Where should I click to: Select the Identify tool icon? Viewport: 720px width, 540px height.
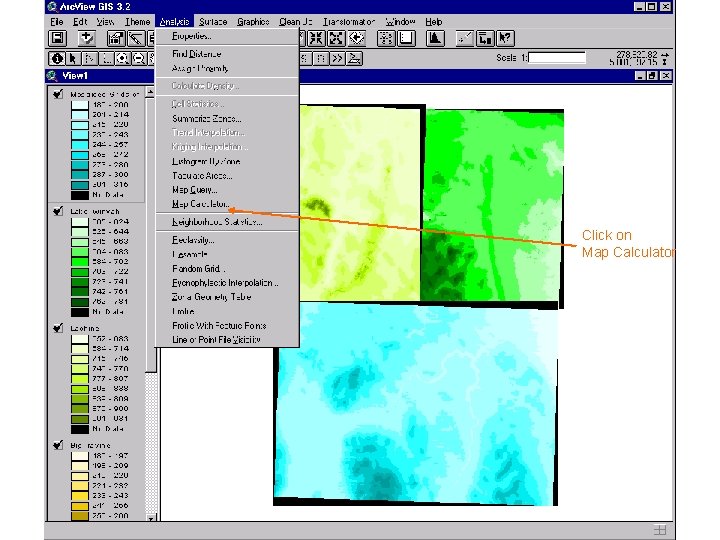click(58, 58)
